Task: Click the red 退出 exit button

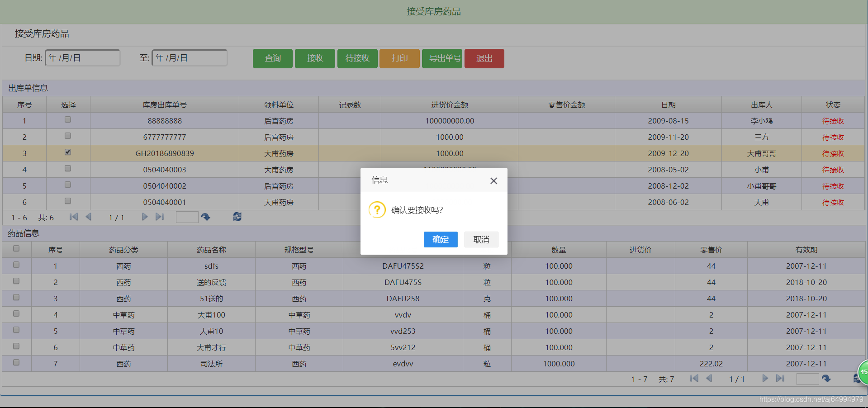Action: (x=484, y=58)
